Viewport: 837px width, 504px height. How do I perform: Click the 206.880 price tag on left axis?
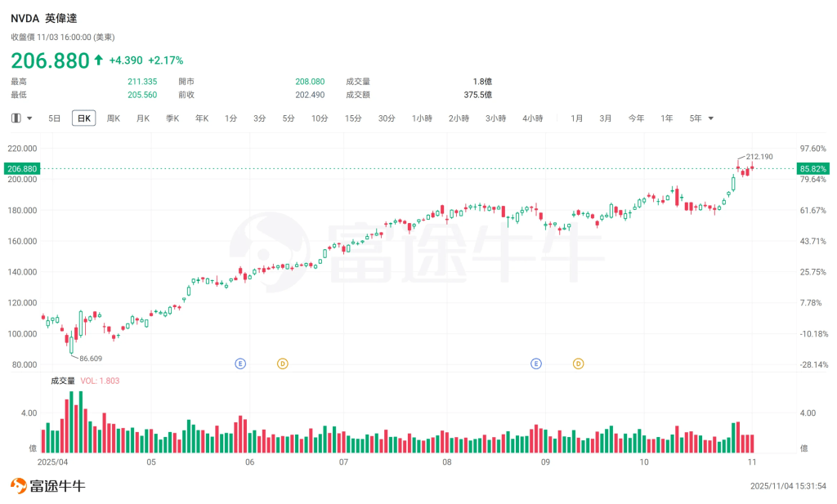(x=22, y=168)
